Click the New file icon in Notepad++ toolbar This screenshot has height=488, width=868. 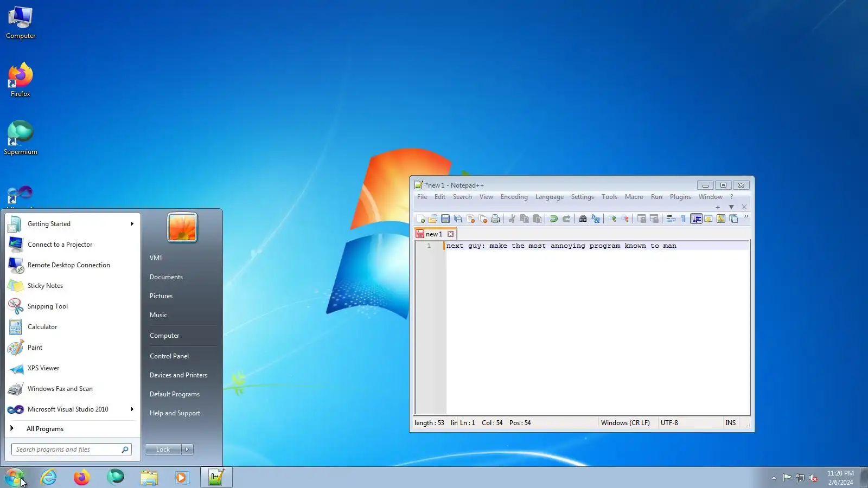[420, 219]
